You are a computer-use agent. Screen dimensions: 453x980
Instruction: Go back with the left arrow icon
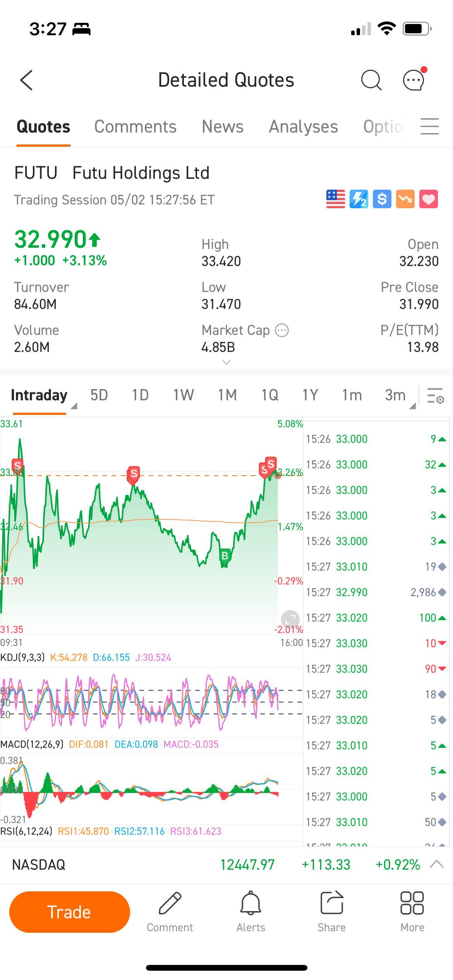tap(26, 80)
